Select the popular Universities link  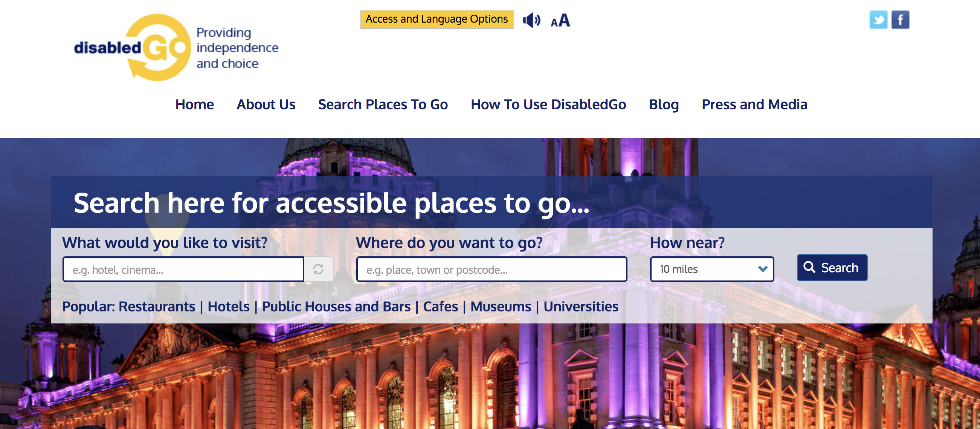580,306
